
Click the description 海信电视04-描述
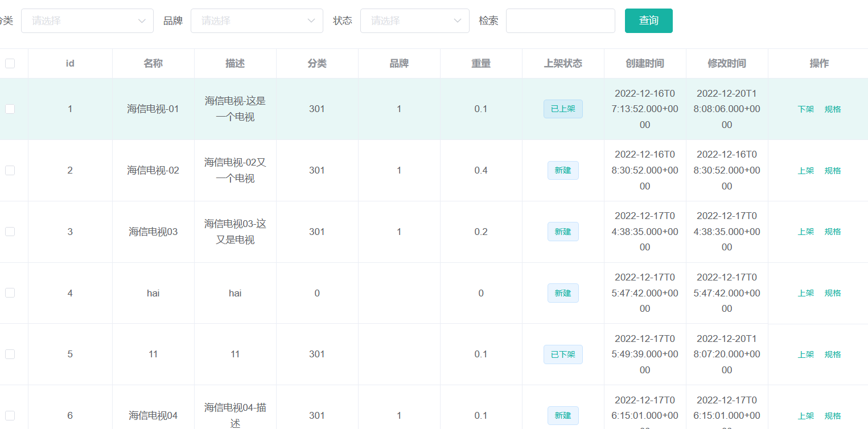pyautogui.click(x=235, y=415)
